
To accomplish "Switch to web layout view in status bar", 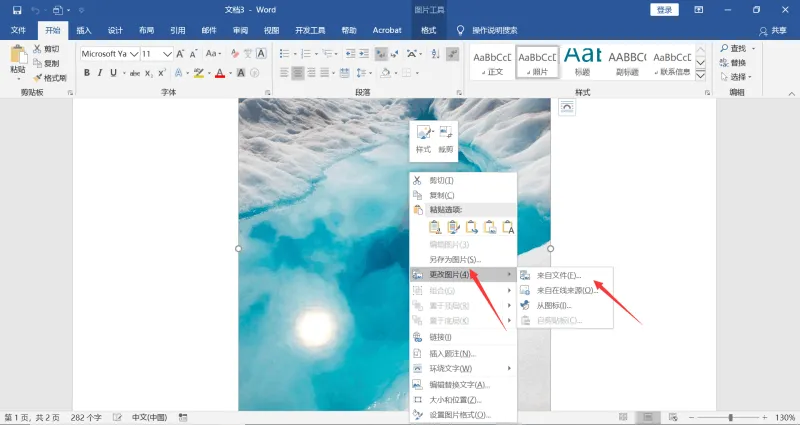I will (673, 417).
